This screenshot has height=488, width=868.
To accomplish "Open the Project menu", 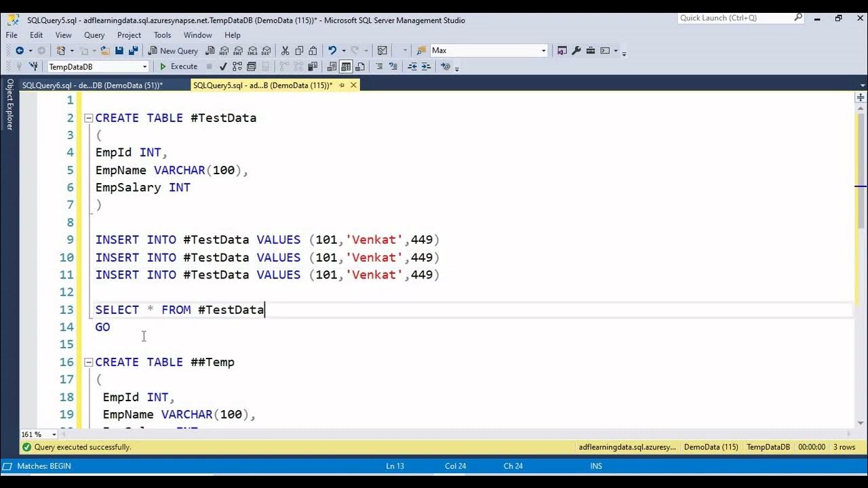I will point(129,35).
